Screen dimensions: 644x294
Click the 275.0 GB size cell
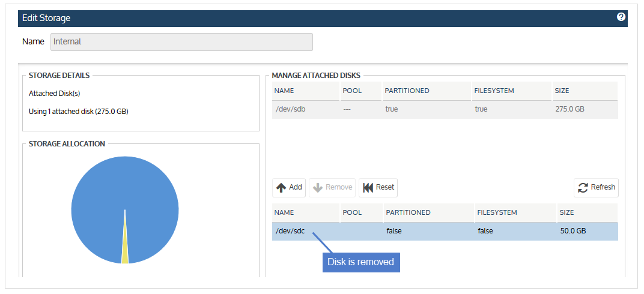pyautogui.click(x=570, y=110)
